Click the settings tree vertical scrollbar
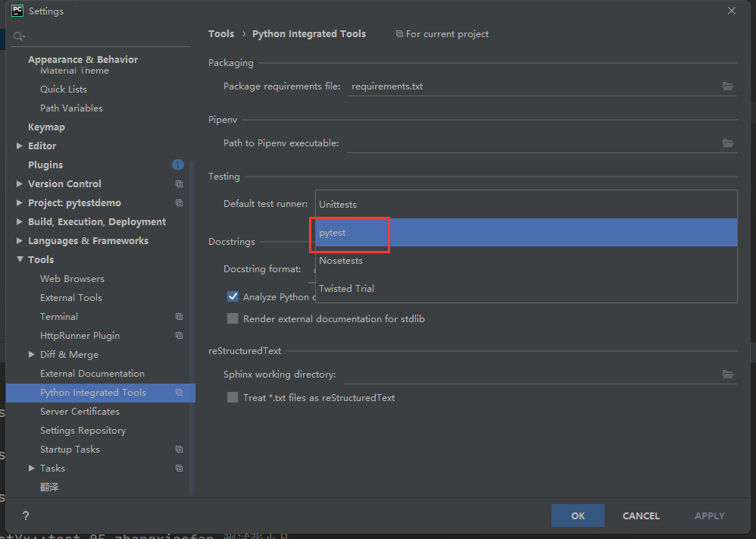Image resolution: width=756 pixels, height=539 pixels. coord(192,328)
